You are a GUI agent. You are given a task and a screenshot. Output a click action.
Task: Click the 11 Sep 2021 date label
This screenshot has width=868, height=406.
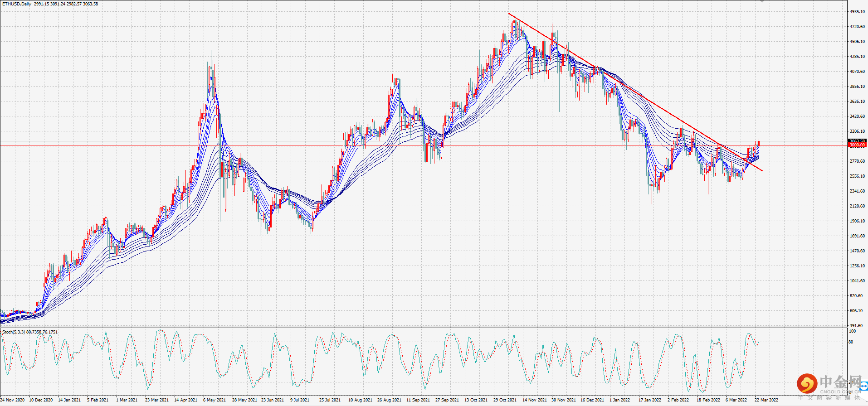pos(418,400)
